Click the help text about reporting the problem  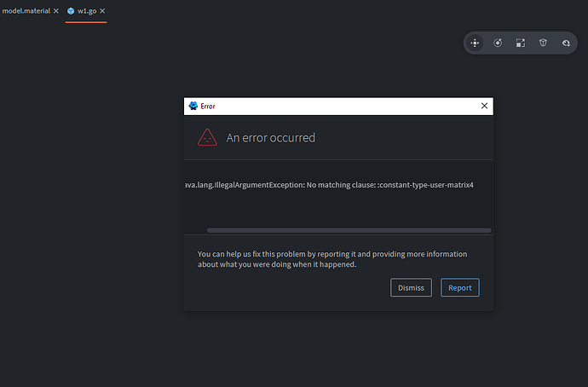(332, 259)
